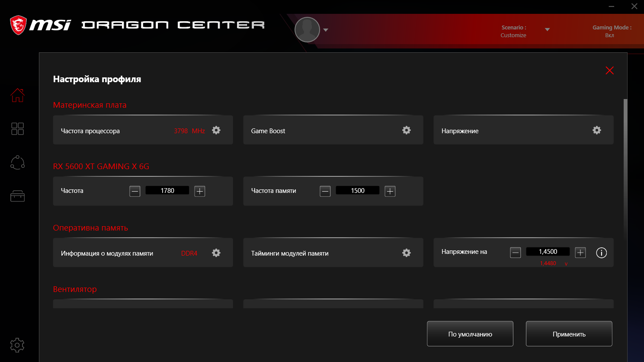Decrease GPU memory frequency with minus button
Viewport: 644px width, 362px height.
click(x=325, y=191)
